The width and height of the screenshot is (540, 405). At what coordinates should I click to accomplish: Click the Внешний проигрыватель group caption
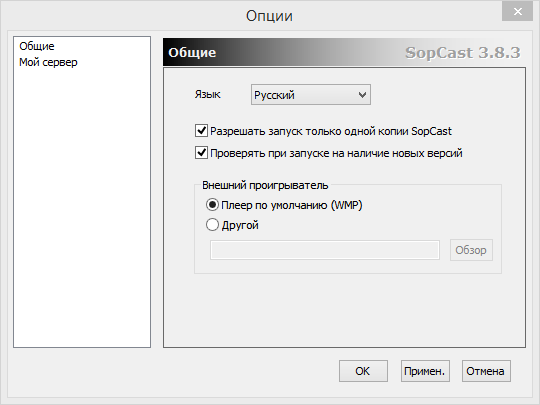point(265,185)
